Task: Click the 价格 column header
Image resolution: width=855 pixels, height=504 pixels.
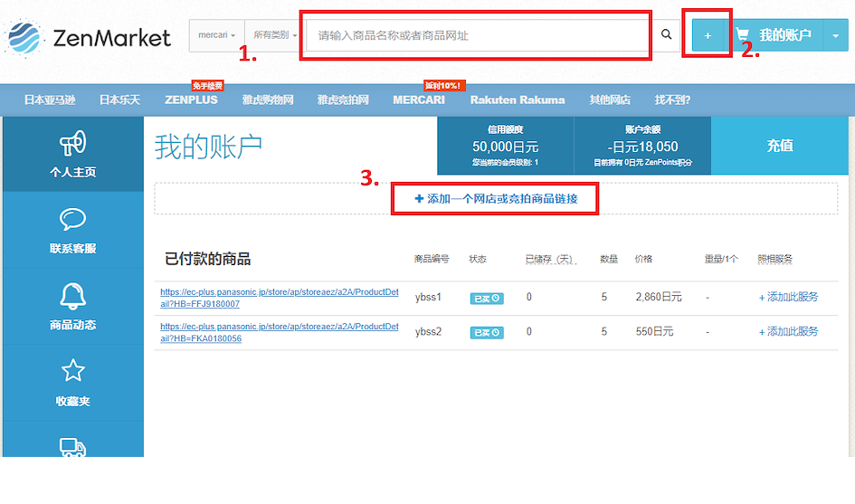Action: tap(643, 259)
